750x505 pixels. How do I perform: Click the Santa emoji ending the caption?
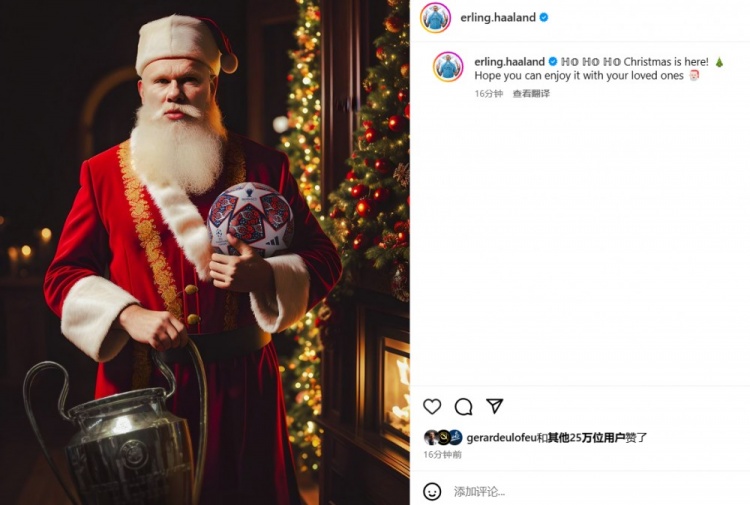click(x=694, y=76)
